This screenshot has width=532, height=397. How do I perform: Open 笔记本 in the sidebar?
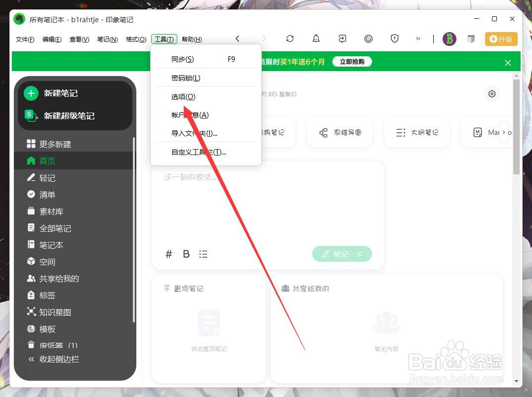coord(74,245)
